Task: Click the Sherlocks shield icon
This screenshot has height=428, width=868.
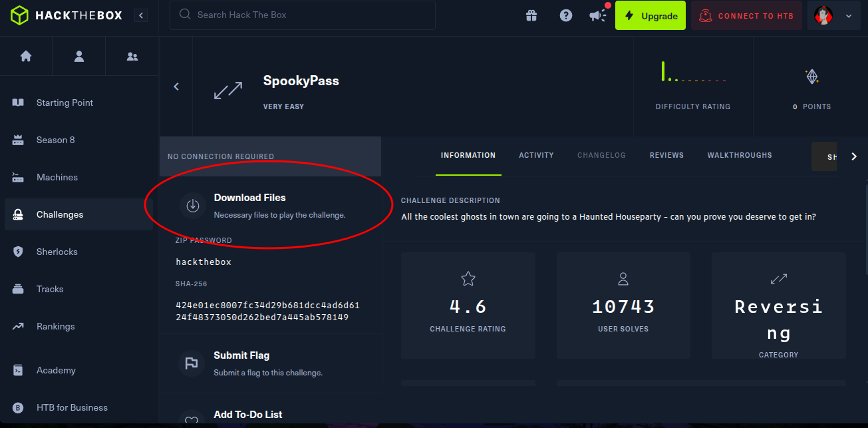Action: pyautogui.click(x=18, y=252)
